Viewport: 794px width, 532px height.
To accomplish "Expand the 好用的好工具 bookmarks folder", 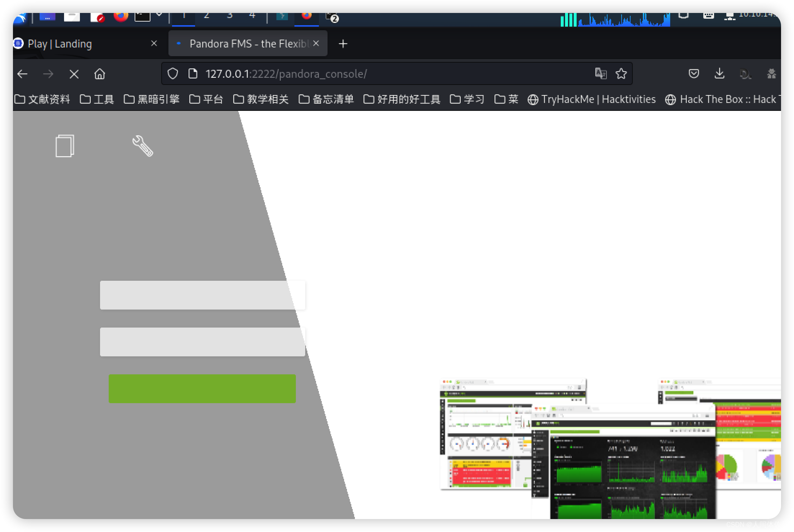I will point(402,99).
